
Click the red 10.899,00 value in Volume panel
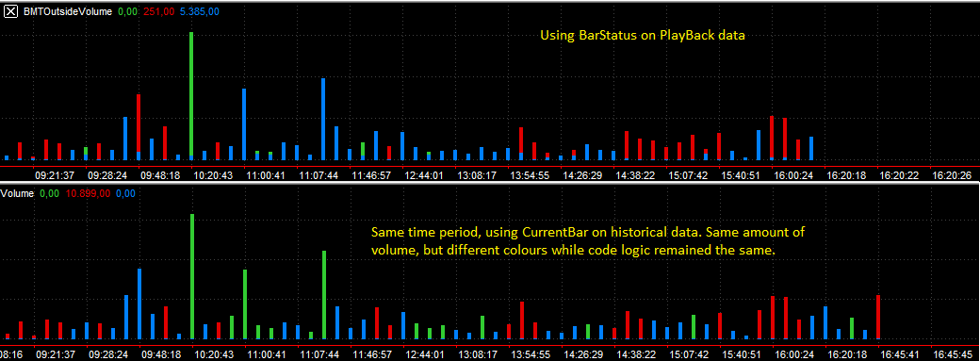pos(88,194)
